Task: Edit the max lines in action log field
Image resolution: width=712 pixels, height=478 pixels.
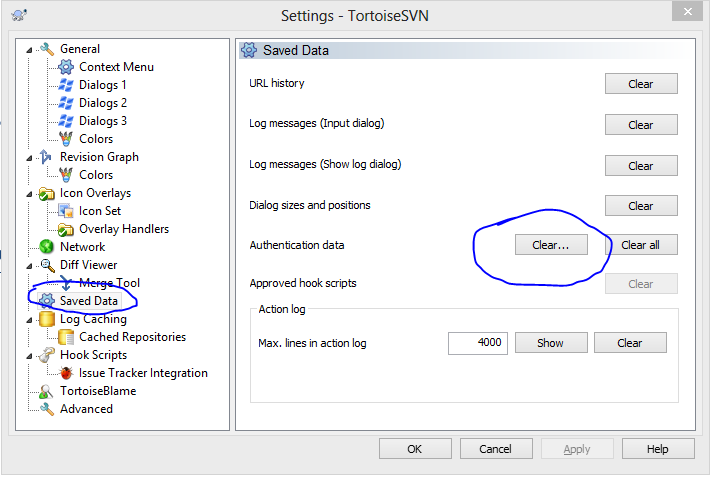Action: (477, 343)
